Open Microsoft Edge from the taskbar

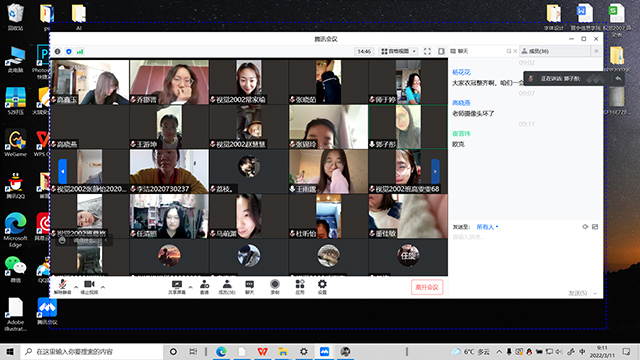click(x=221, y=351)
